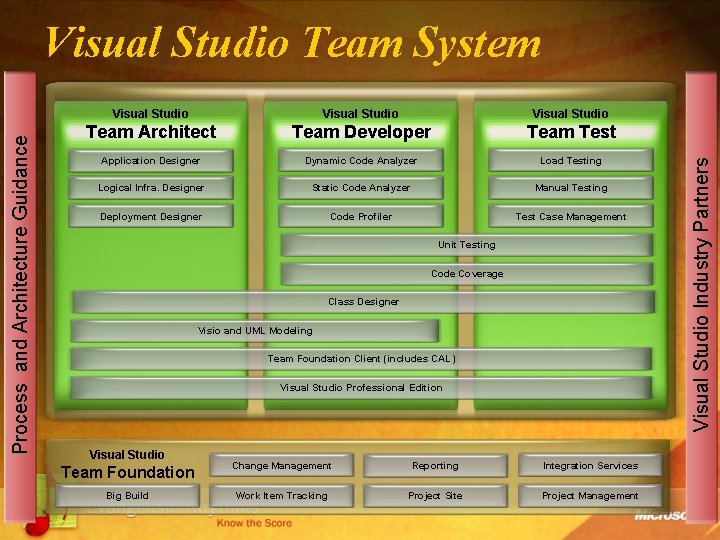Viewport: 720px width, 540px height.
Task: Click the Big Build box
Action: [x=127, y=496]
